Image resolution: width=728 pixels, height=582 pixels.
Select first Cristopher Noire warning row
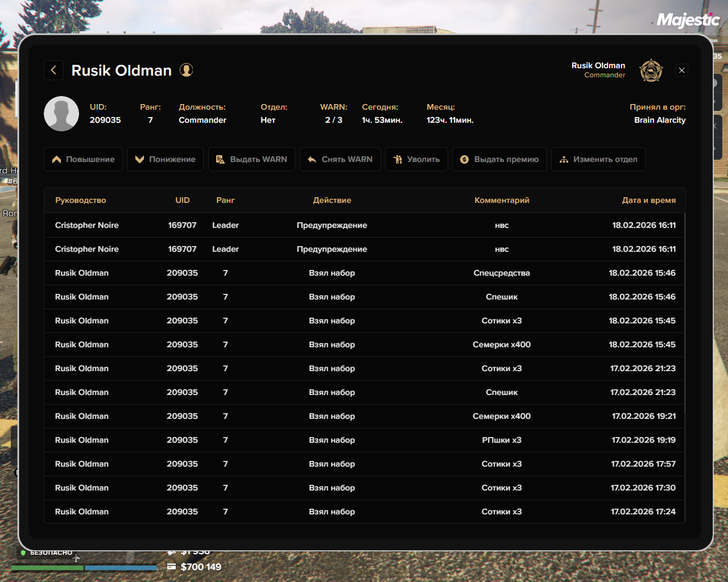(364, 225)
